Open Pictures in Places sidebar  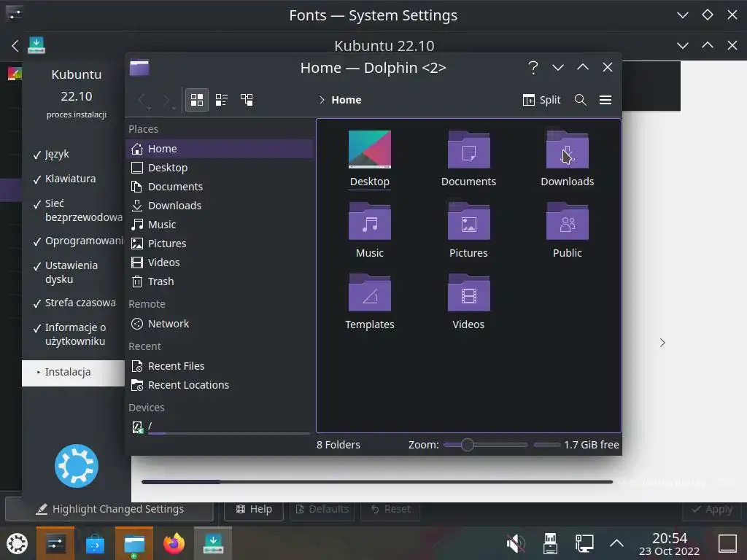[x=219, y=244]
